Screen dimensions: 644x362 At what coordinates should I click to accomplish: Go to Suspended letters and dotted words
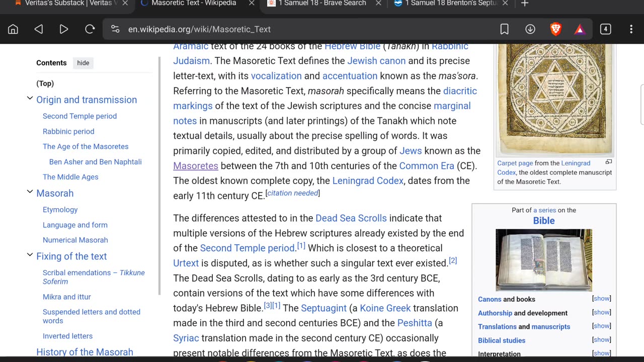tap(92, 316)
